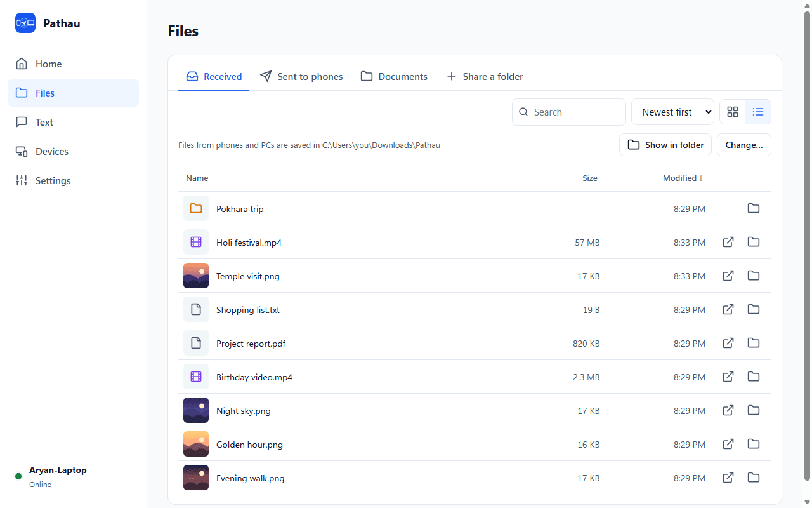Screen dimensions: 812x508
Task: Click the Name column header
Action: pyautogui.click(x=197, y=178)
